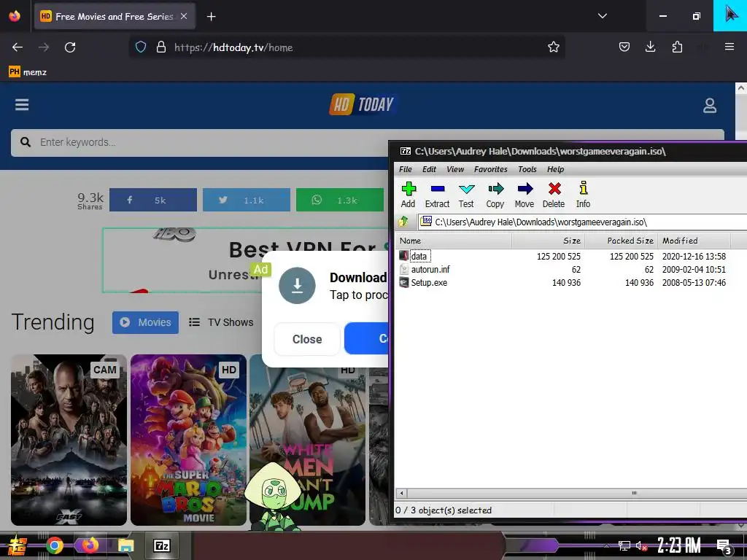Open the Tools menu in 7-Zip

pyautogui.click(x=527, y=169)
